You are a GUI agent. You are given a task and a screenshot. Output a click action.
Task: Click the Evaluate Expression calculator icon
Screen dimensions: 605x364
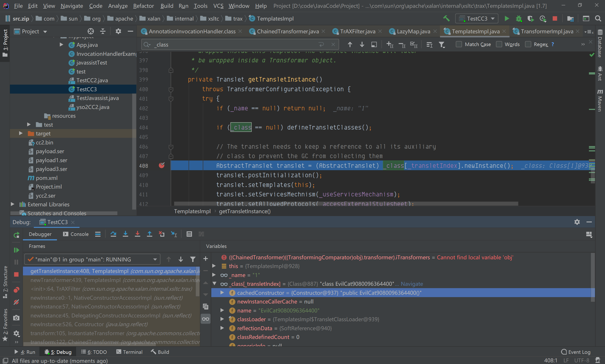[189, 234]
